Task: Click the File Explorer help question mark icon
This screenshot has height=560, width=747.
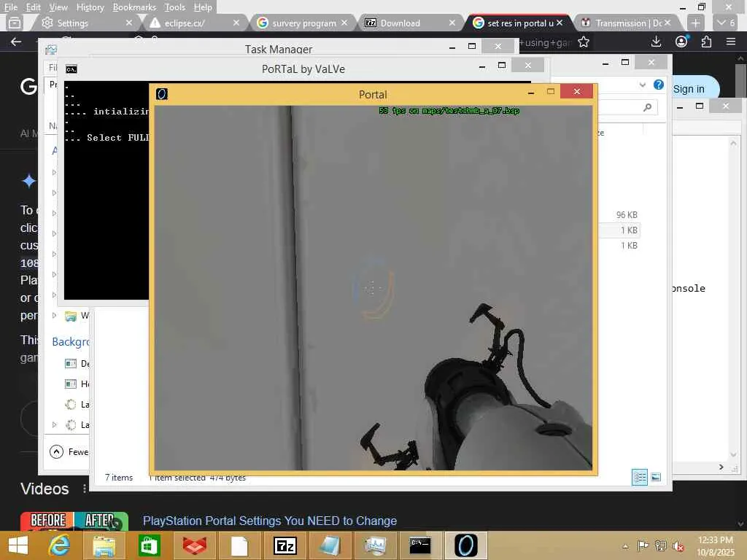Action: pyautogui.click(x=659, y=85)
